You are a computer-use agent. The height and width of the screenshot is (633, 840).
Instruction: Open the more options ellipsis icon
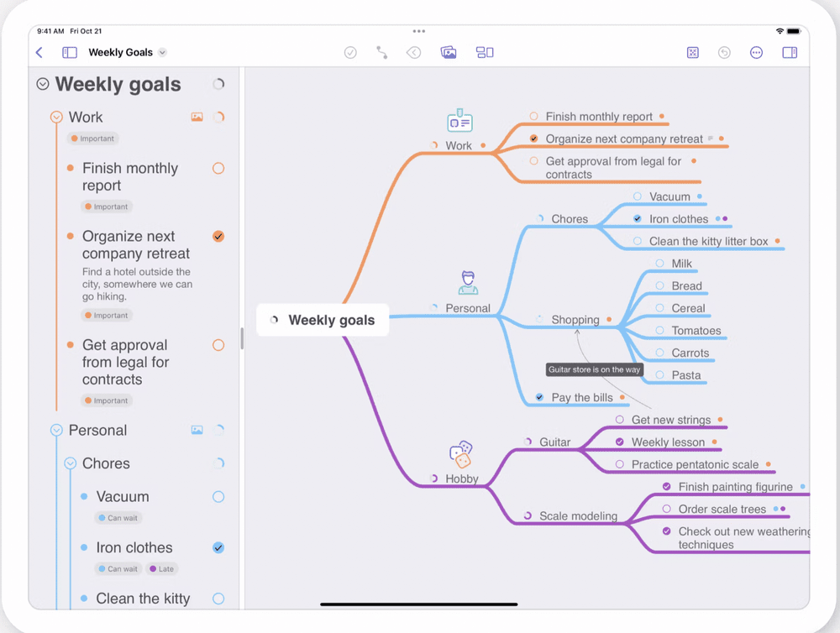(756, 52)
